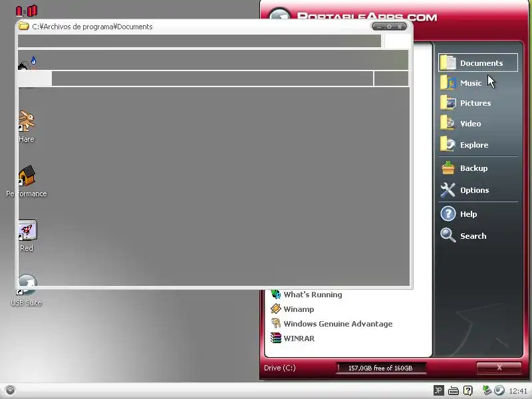Open the Start button on taskbar
The image size is (532, 399).
10,390
